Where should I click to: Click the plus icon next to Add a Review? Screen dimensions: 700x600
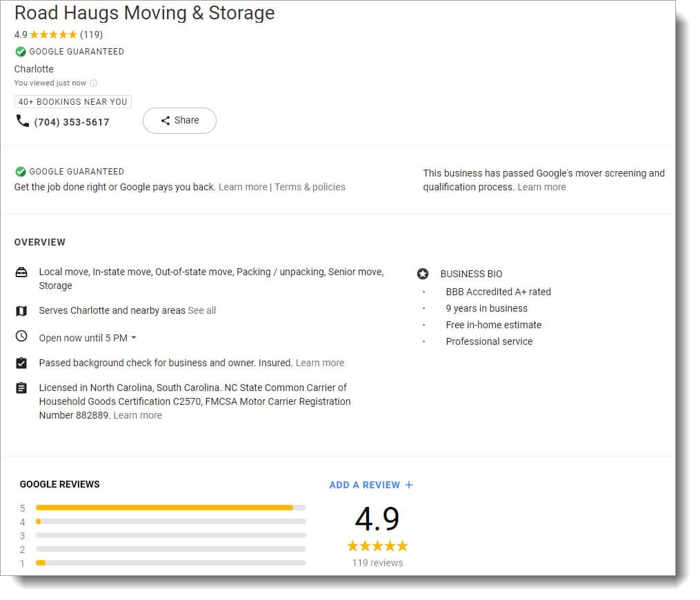(x=409, y=485)
